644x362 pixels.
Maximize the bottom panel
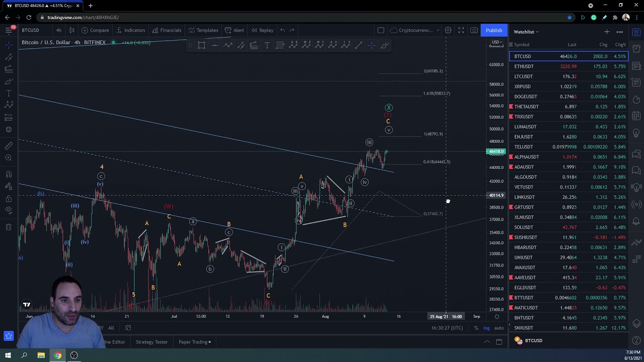(x=499, y=342)
